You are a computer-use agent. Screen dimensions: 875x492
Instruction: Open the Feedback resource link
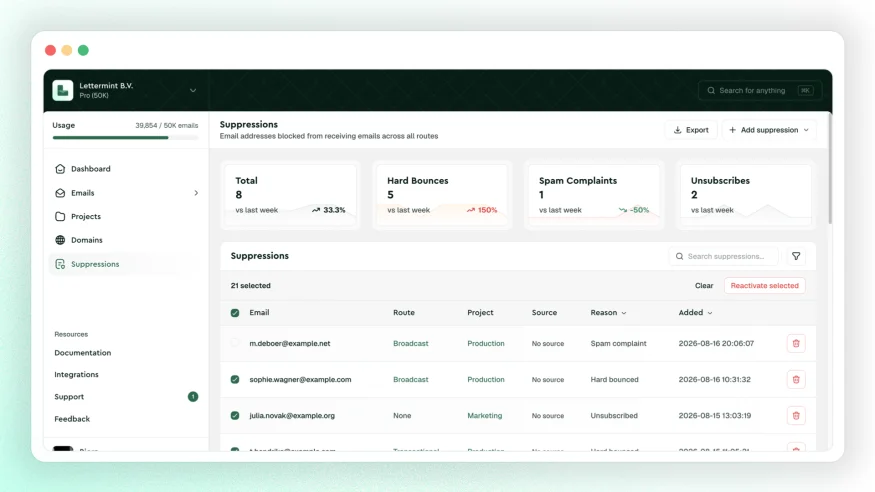[x=72, y=419]
